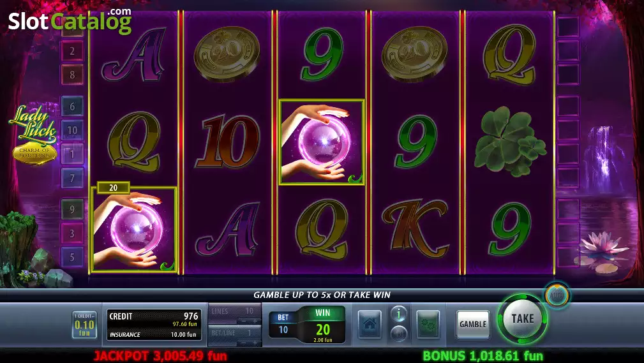Screen dimensions: 644x363
Task: Open the SlotCatalog.com logo link
Action: (70, 20)
